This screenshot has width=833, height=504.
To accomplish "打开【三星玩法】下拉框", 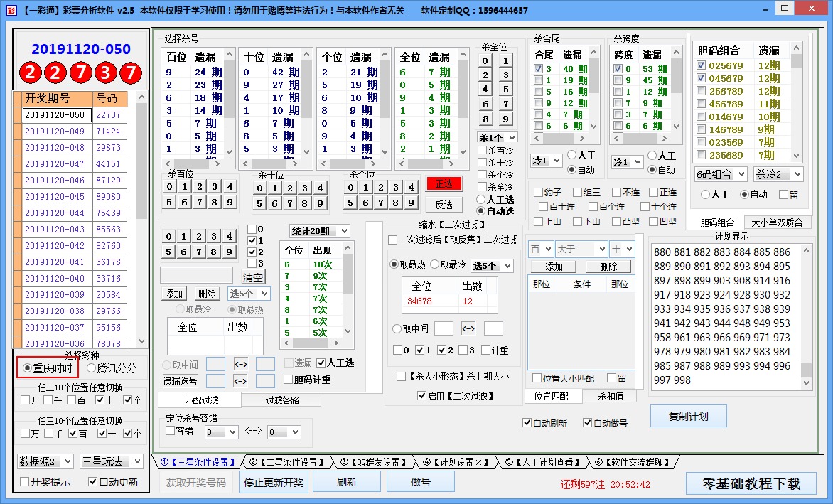I will point(111,462).
